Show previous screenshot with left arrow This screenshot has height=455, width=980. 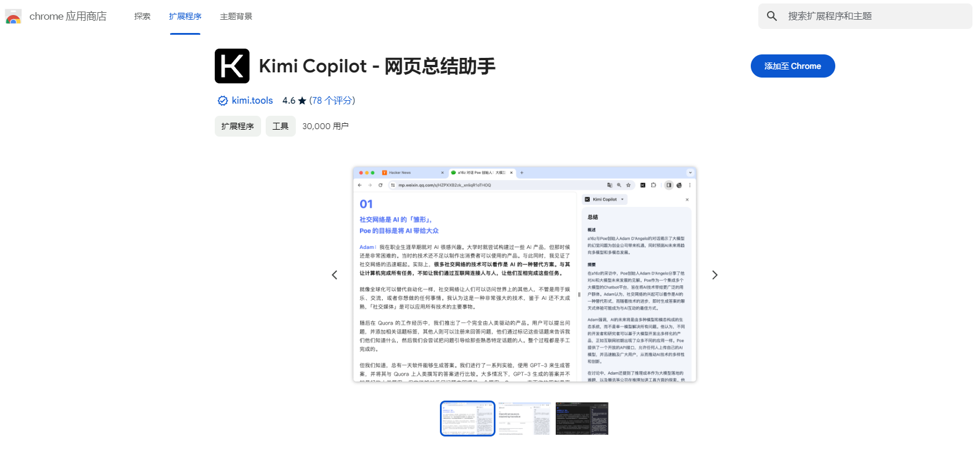pos(335,275)
